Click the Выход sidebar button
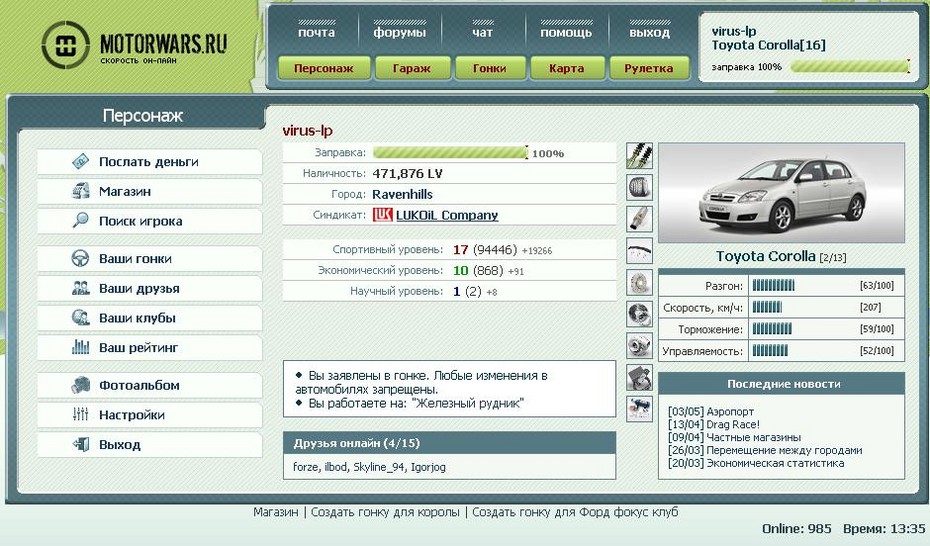930x546 pixels. coord(149,445)
